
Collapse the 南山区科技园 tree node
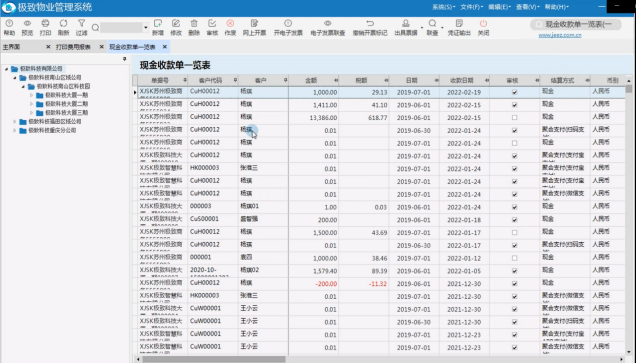tap(23, 86)
